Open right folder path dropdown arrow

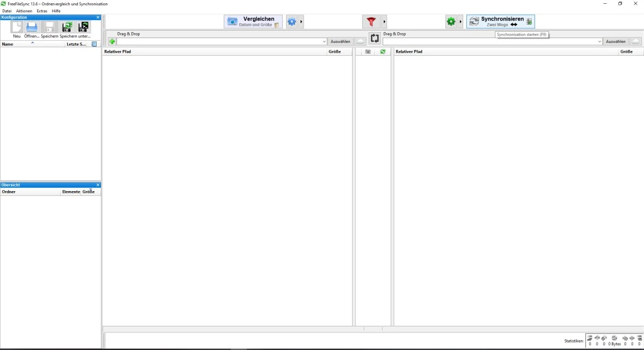pyautogui.click(x=599, y=41)
